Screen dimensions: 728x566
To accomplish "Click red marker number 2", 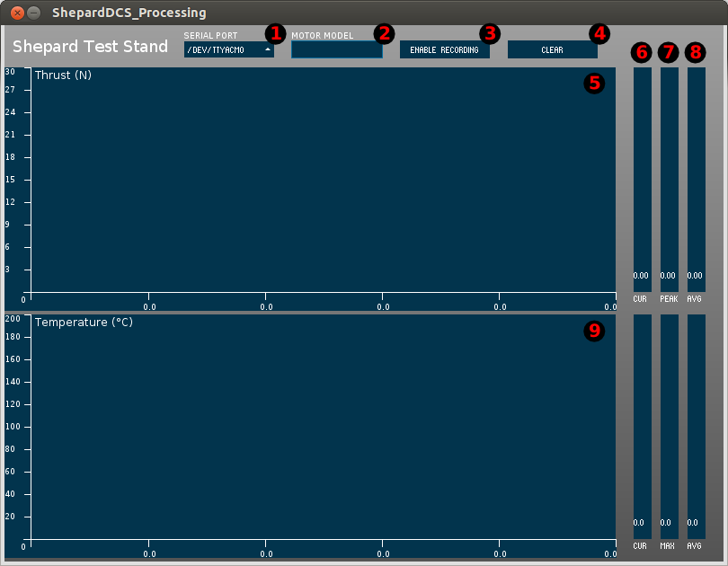I will (384, 33).
